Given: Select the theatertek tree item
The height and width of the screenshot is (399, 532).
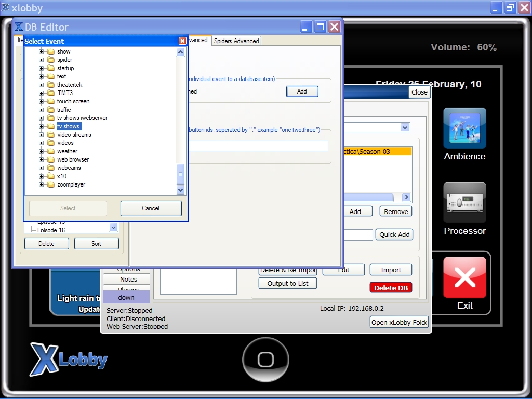Looking at the screenshot, I should click(70, 85).
